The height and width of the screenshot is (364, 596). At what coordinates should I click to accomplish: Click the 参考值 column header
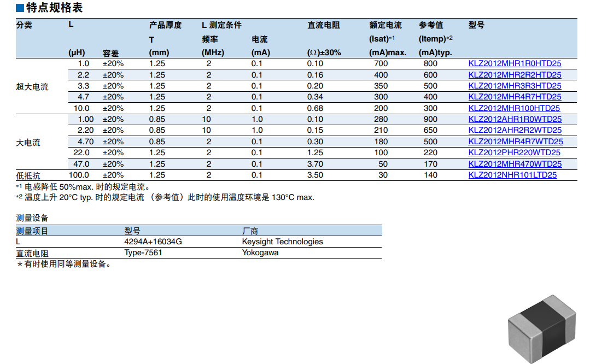[431, 25]
